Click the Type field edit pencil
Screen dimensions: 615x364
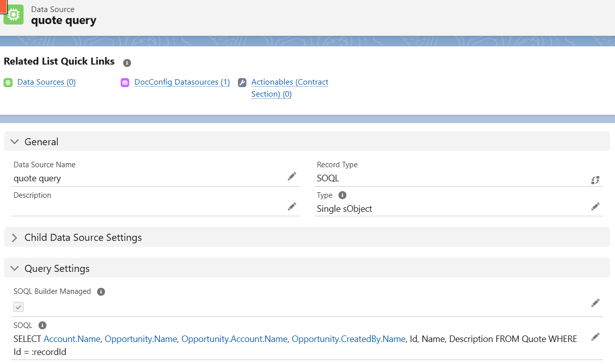pos(595,206)
